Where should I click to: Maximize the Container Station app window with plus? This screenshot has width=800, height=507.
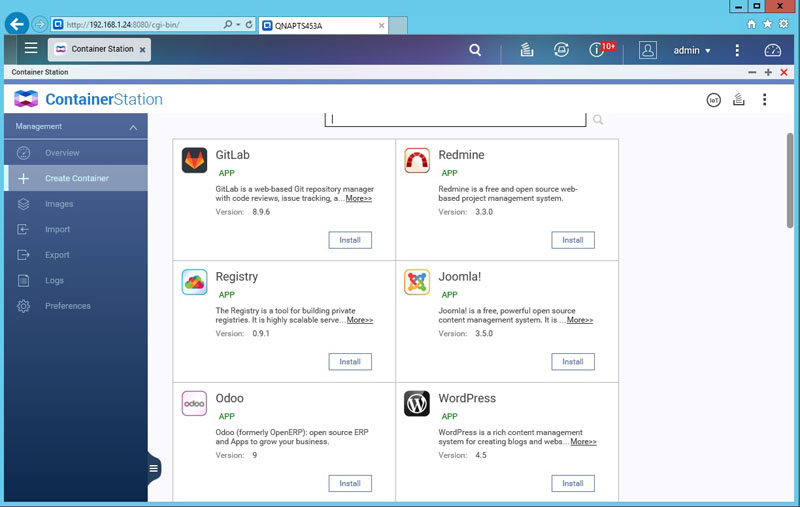[x=768, y=72]
